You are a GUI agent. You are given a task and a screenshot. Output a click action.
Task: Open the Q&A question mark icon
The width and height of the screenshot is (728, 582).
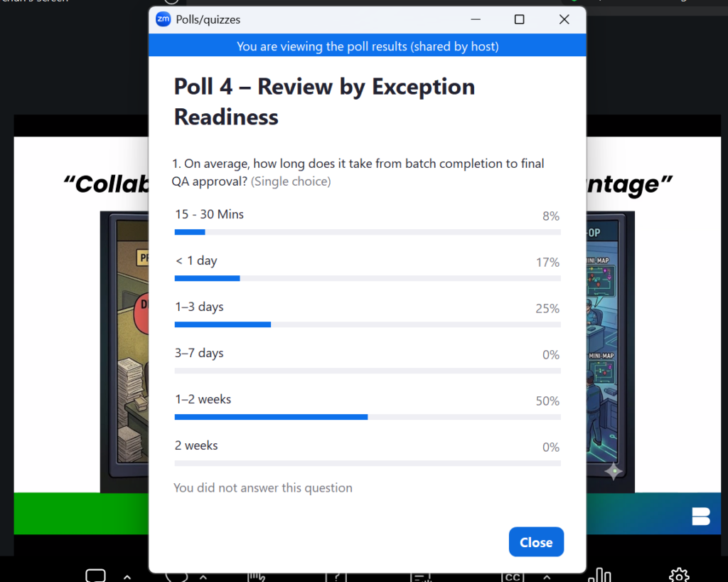[x=336, y=577]
